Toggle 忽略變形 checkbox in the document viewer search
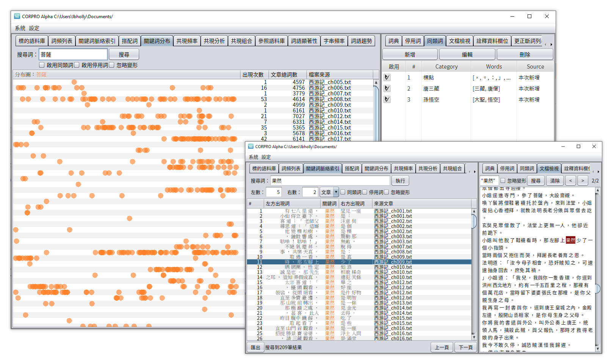This screenshot has width=611, height=364. 503,181
